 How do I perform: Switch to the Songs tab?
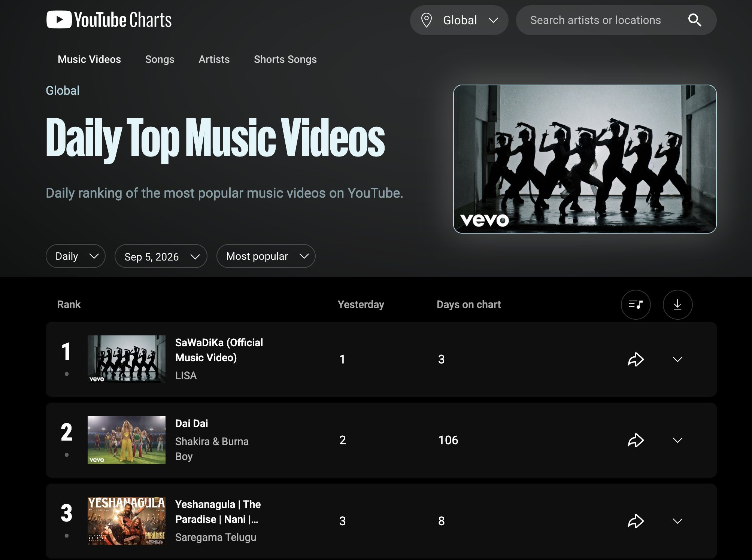pyautogui.click(x=160, y=59)
